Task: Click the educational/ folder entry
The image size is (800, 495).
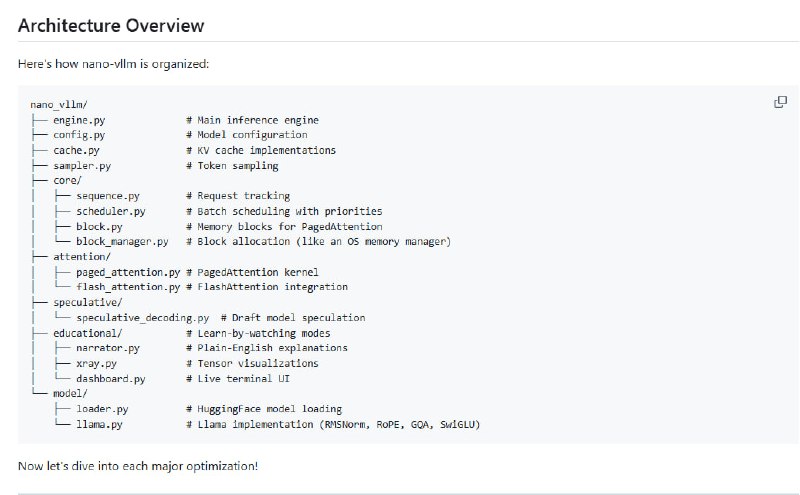Action: (87, 333)
